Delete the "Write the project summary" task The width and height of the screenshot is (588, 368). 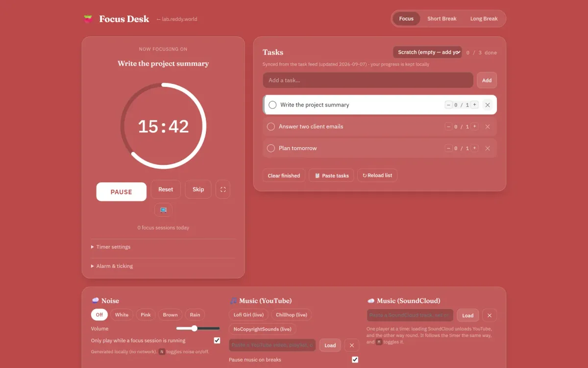click(488, 105)
